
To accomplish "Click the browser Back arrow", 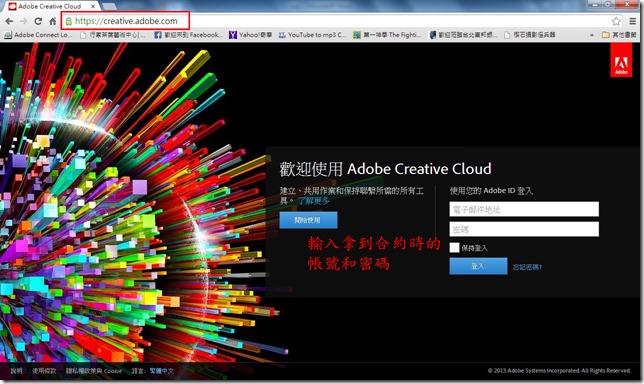I will click(x=9, y=21).
